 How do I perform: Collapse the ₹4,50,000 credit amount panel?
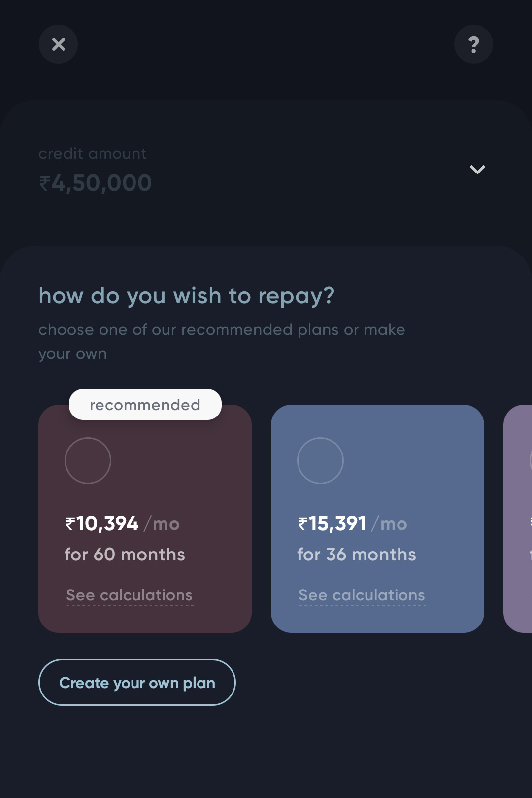pyautogui.click(x=477, y=169)
